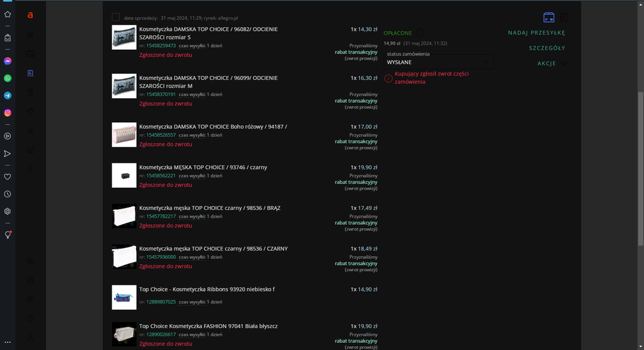644x350 pixels.
Task: Click the page vertical scrollbar thumb
Action: (x=640, y=169)
